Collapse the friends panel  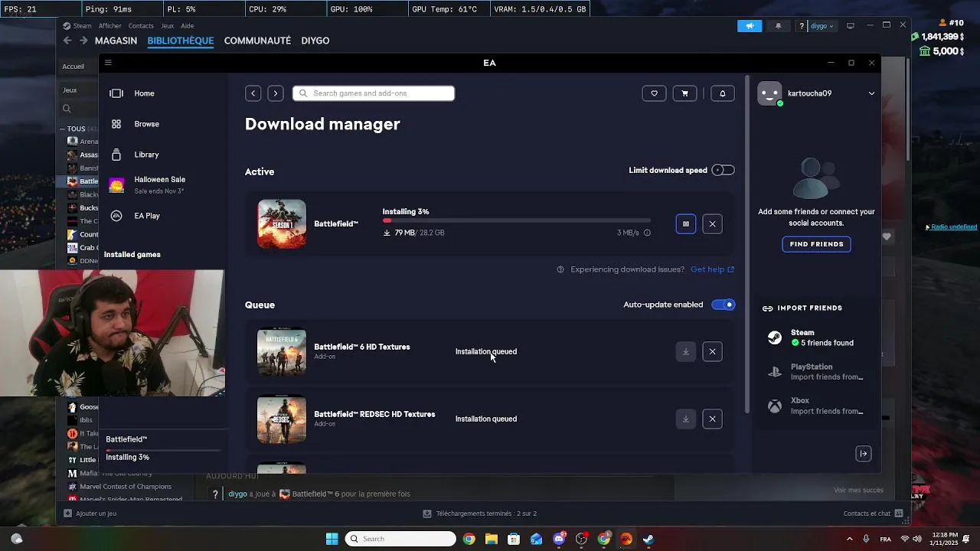[863, 454]
